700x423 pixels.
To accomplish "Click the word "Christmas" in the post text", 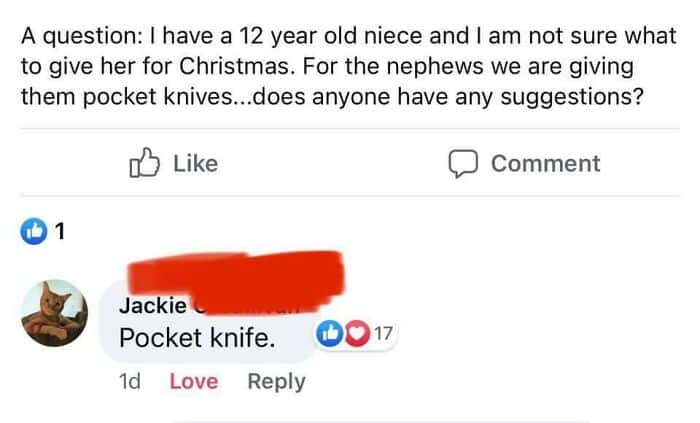I will [234, 66].
